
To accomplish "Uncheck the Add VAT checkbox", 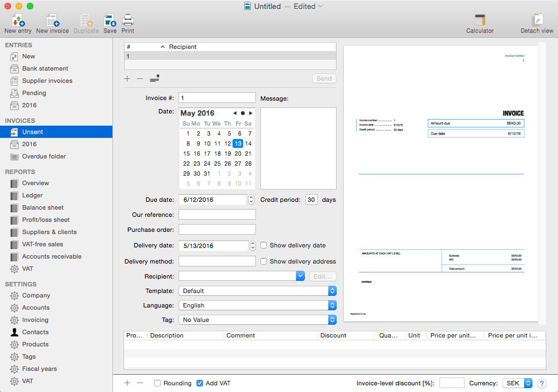I will 200,383.
